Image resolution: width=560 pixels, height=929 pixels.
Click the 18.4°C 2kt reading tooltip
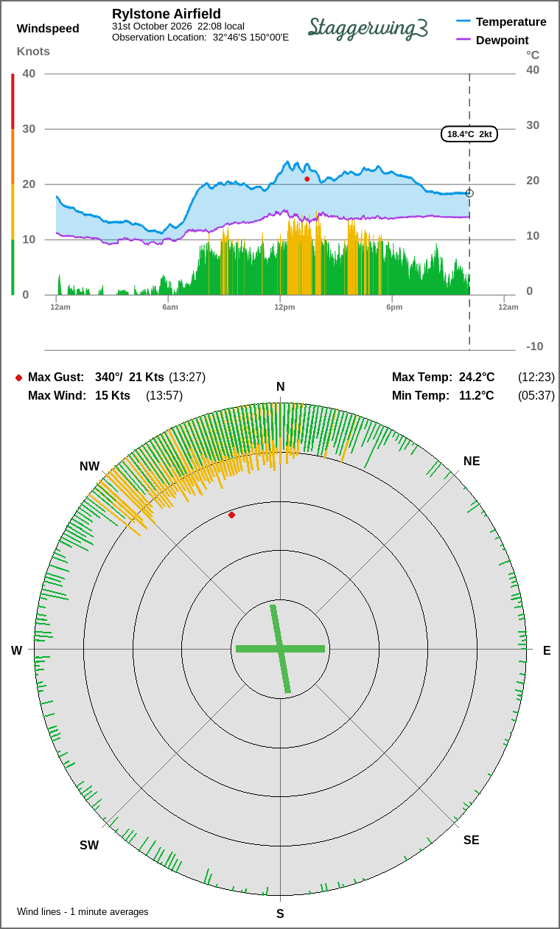click(x=469, y=134)
